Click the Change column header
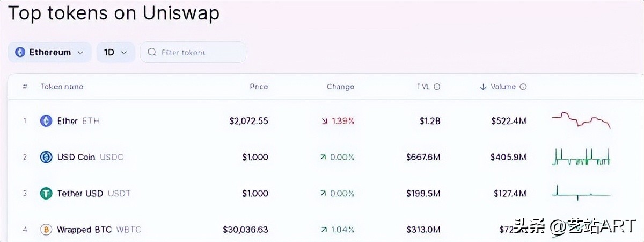The image size is (644, 242). tap(340, 87)
